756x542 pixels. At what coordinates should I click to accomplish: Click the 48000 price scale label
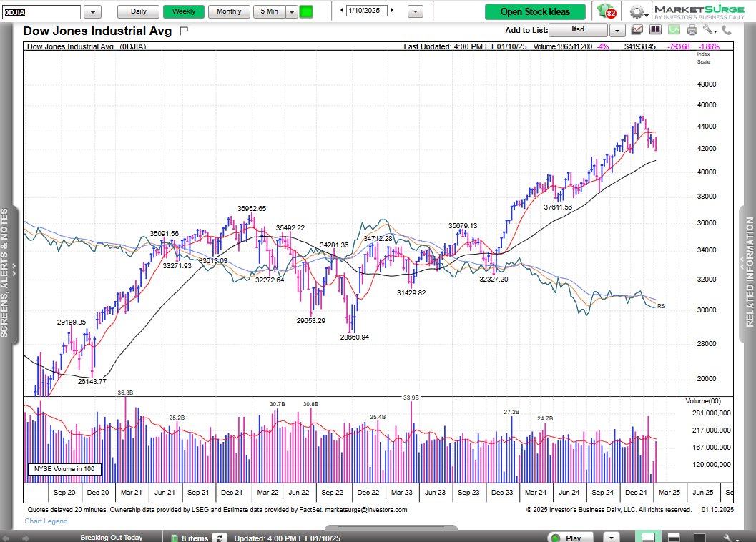(x=707, y=84)
